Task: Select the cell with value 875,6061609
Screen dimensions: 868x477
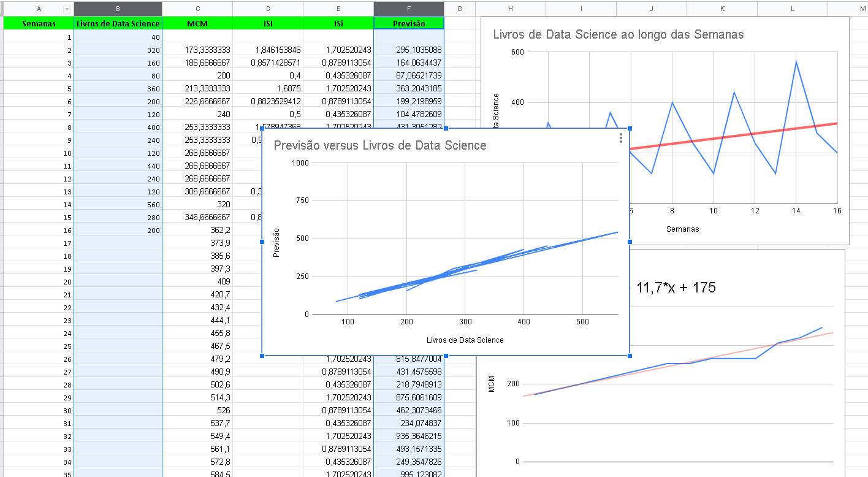Action: (x=409, y=397)
